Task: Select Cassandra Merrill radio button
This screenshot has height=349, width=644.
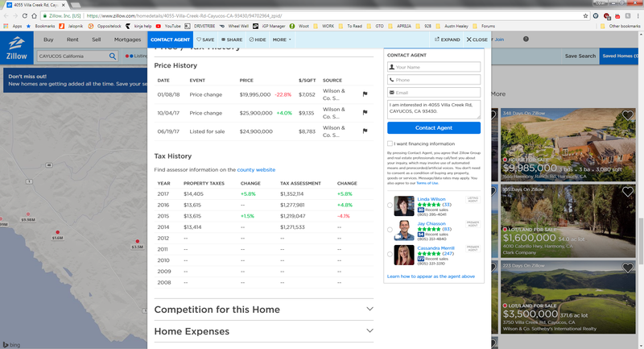Action: pyautogui.click(x=390, y=254)
